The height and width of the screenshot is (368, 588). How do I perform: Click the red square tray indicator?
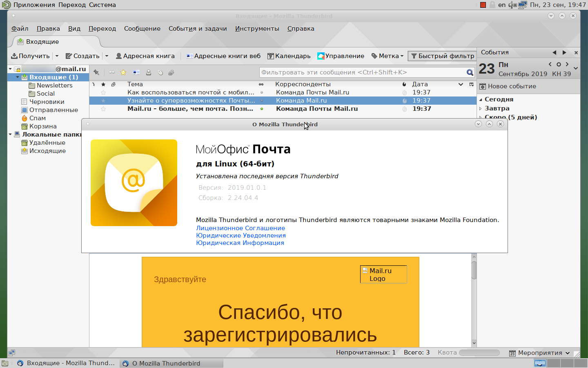tap(483, 5)
